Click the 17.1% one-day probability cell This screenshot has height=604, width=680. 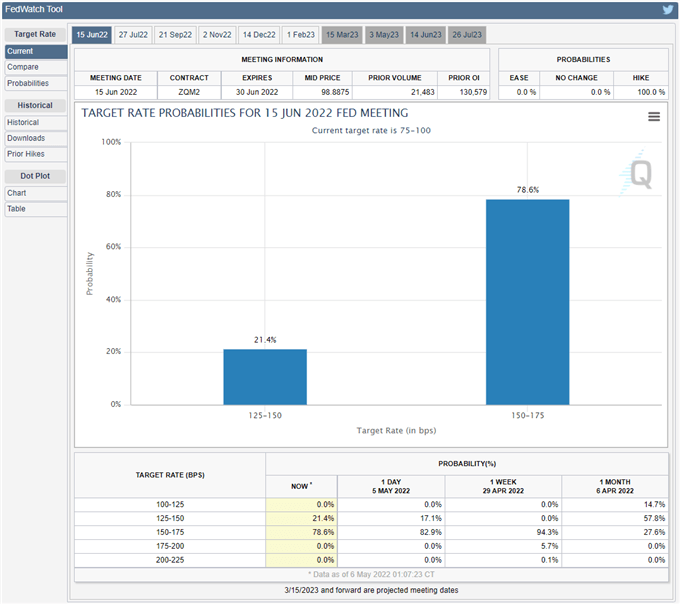(x=391, y=519)
